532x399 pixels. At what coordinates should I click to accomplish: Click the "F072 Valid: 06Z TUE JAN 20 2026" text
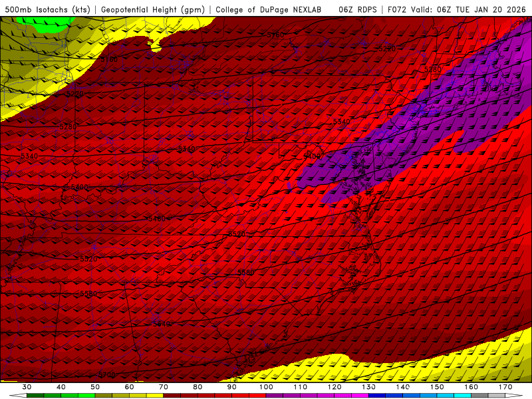coord(457,9)
